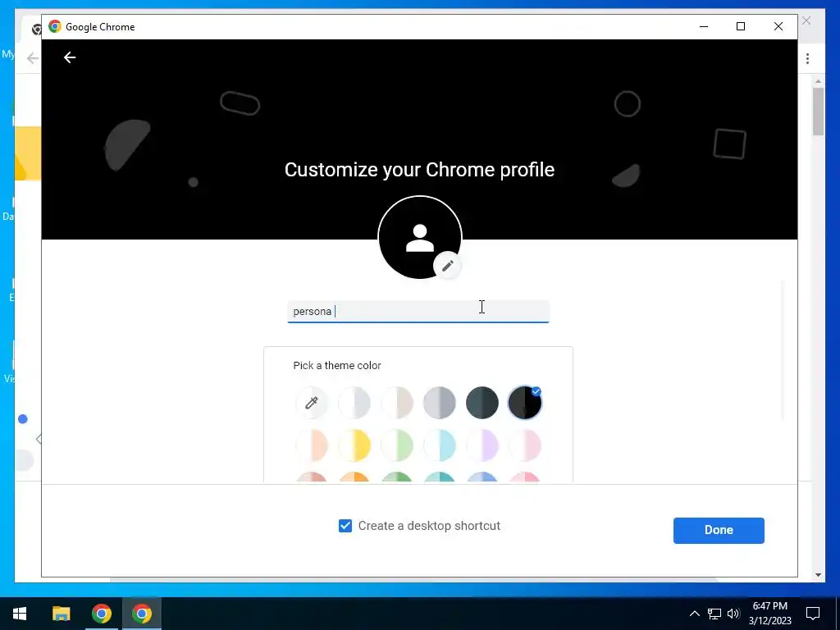Viewport: 840px width, 630px height.
Task: Open Windows notification center
Action: point(813,614)
